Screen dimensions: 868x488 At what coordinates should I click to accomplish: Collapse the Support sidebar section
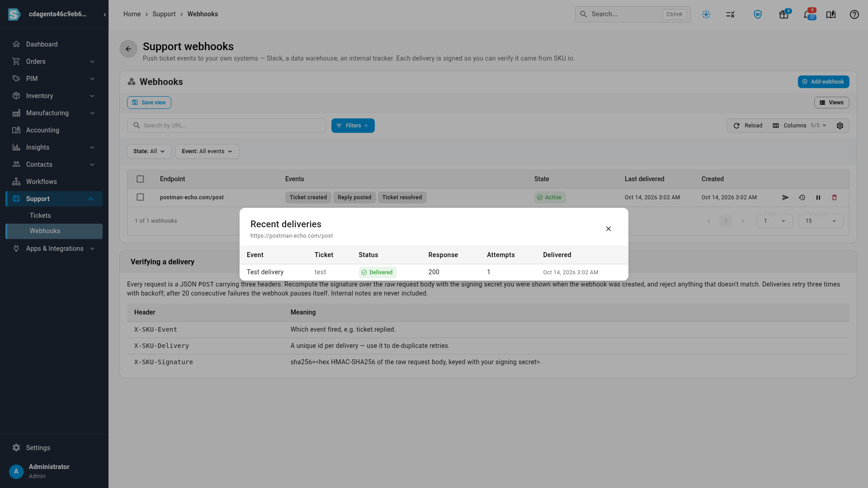pos(54,199)
